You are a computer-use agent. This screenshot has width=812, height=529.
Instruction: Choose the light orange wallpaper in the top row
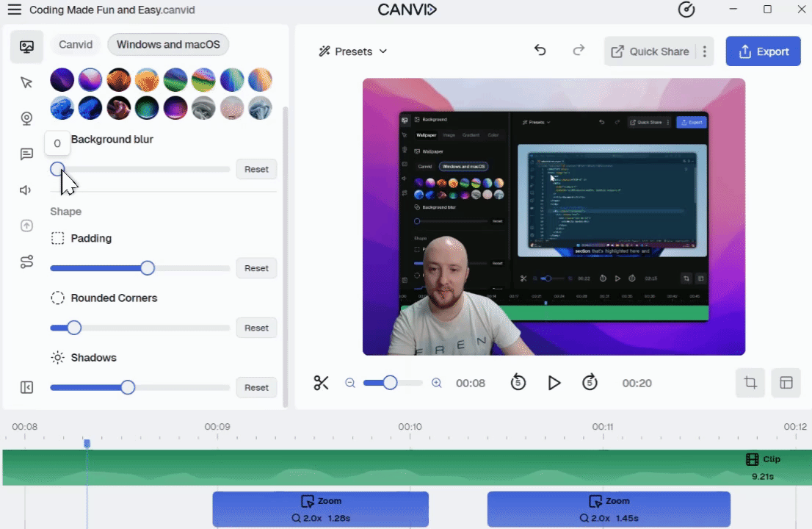point(147,80)
